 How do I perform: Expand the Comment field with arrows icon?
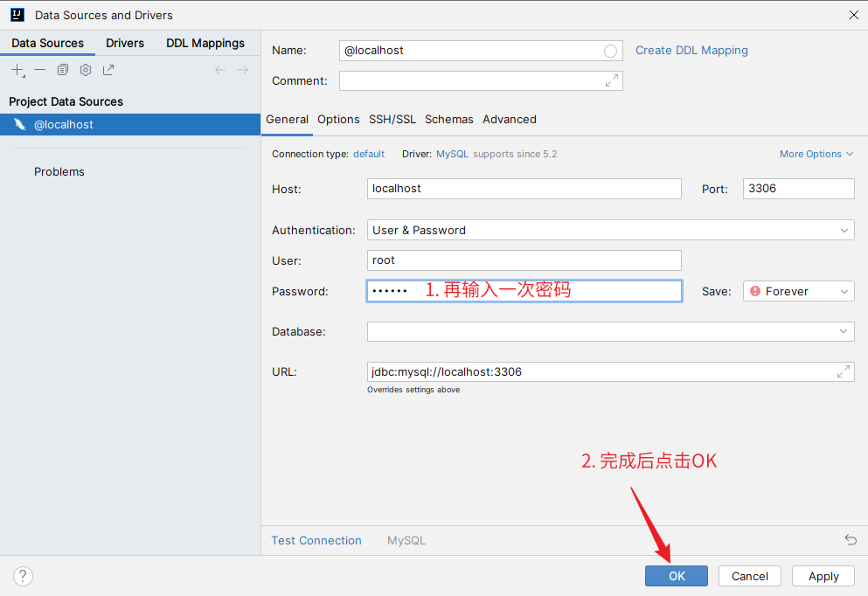(612, 80)
